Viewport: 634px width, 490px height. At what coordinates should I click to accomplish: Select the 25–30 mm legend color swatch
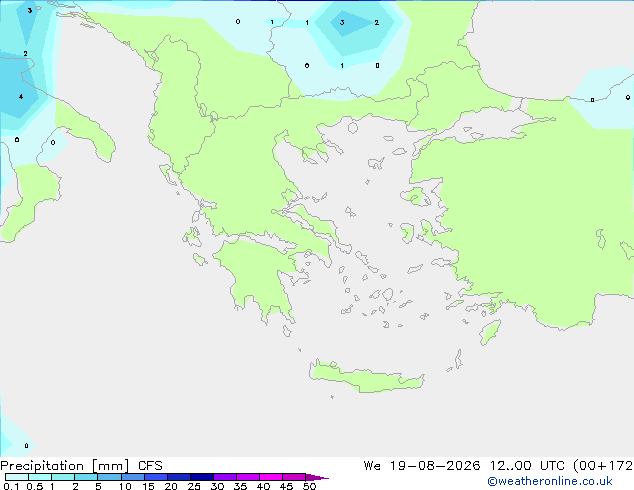point(202,477)
